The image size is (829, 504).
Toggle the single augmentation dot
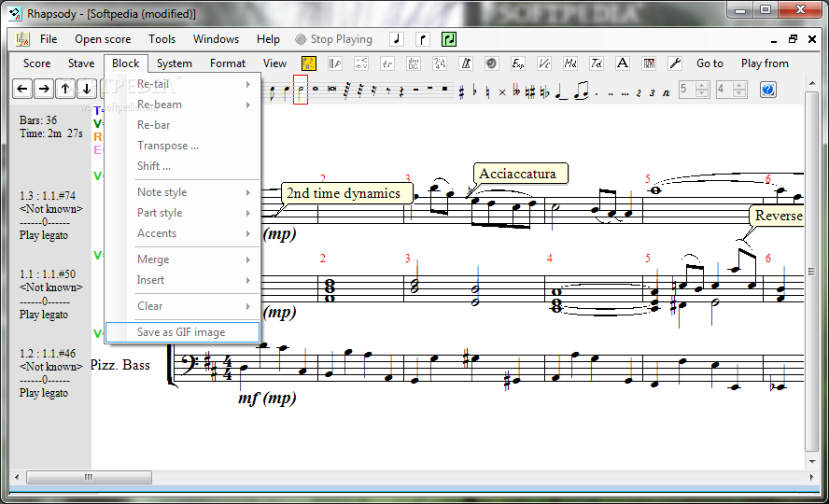click(597, 94)
